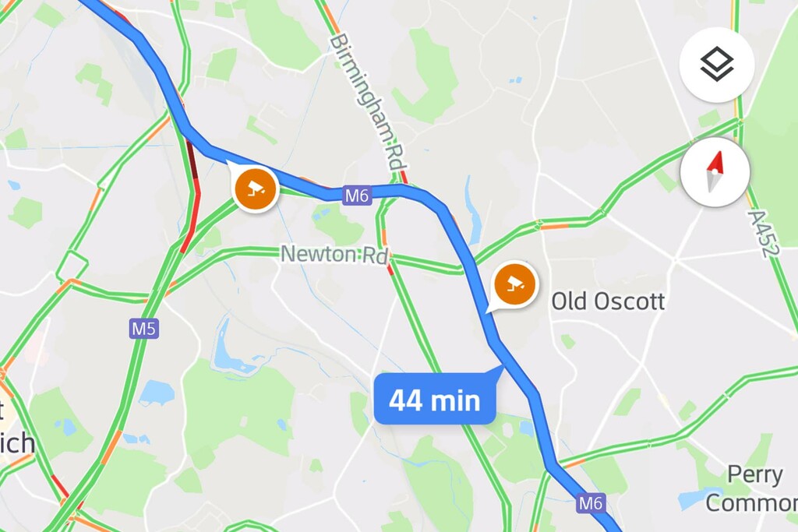Open the map layers button
Viewport: 798px width, 532px height.
[717, 64]
